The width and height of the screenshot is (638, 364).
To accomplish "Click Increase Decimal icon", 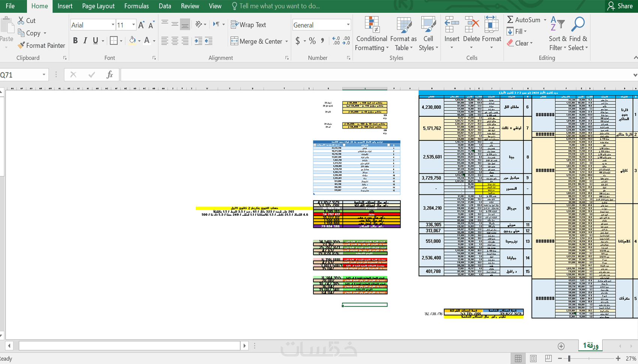I will (x=336, y=41).
